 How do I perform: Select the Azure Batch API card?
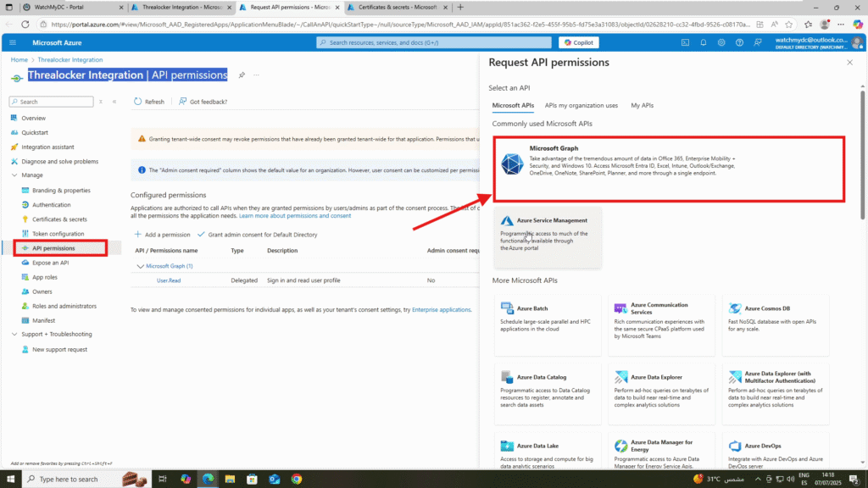point(548,324)
